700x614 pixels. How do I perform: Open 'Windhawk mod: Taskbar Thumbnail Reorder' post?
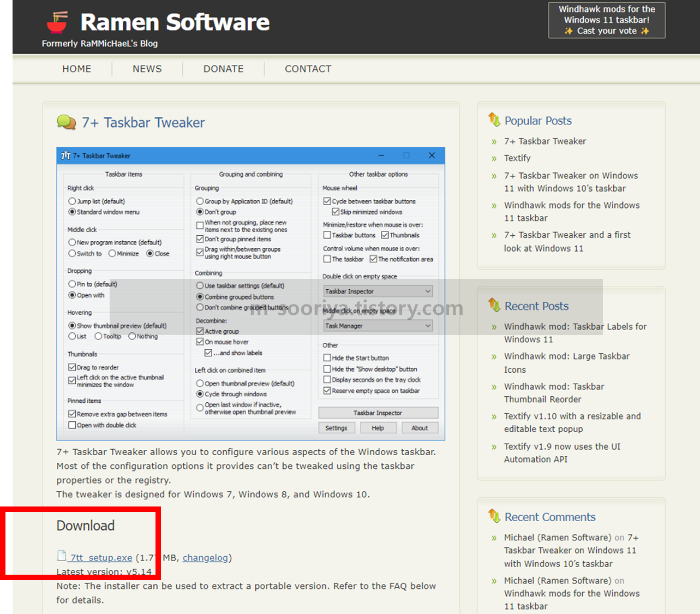(x=554, y=393)
